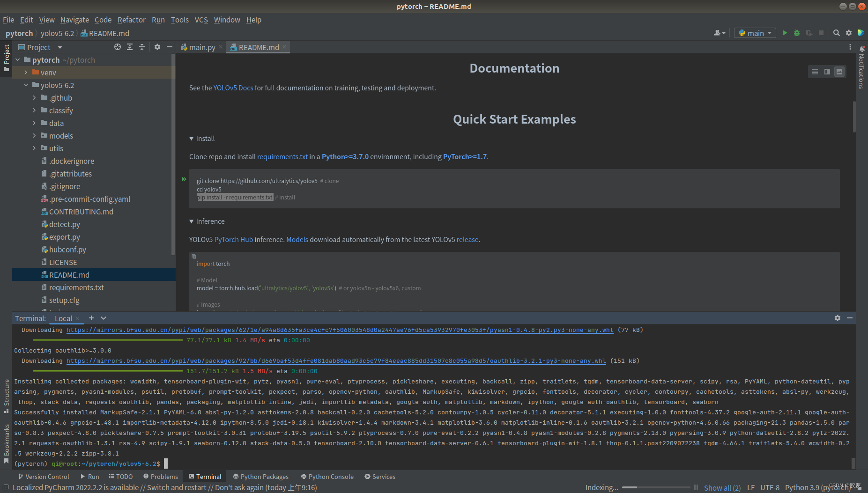Image resolution: width=868 pixels, height=493 pixels.
Task: Expand the venv folder
Action: point(26,73)
